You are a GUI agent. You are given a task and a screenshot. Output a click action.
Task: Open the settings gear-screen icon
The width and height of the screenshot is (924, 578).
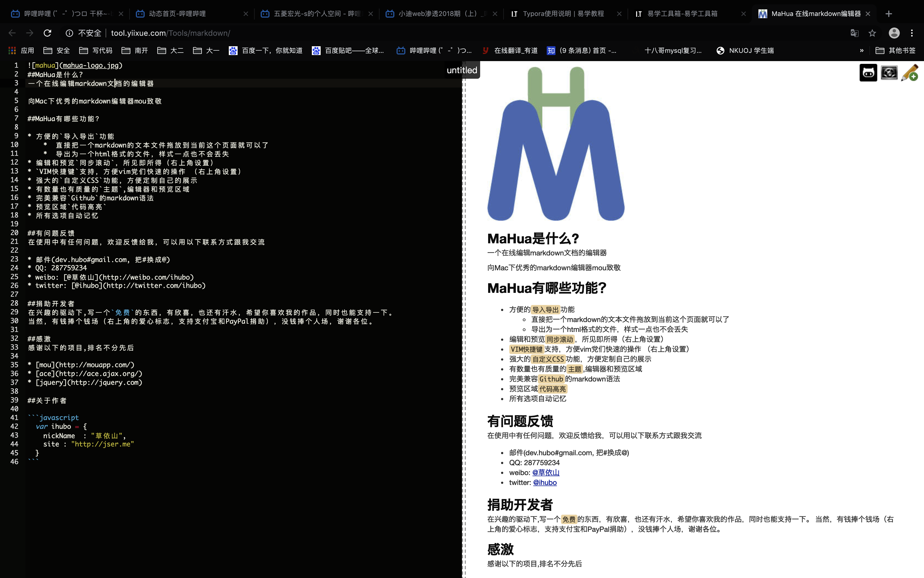click(x=889, y=73)
